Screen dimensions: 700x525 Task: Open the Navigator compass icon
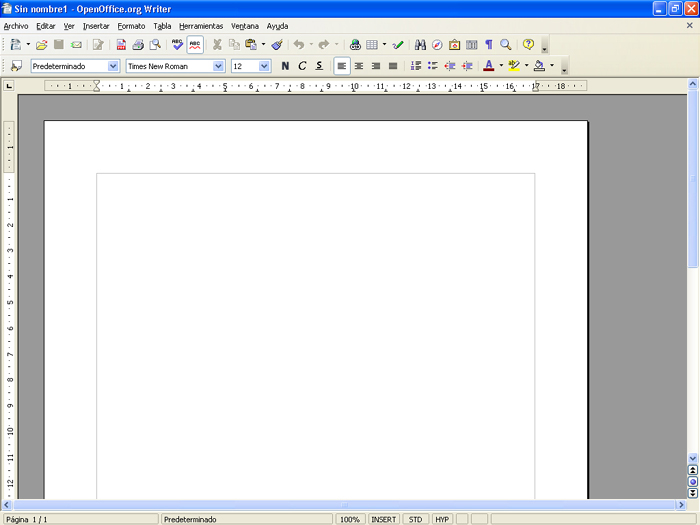click(437, 45)
